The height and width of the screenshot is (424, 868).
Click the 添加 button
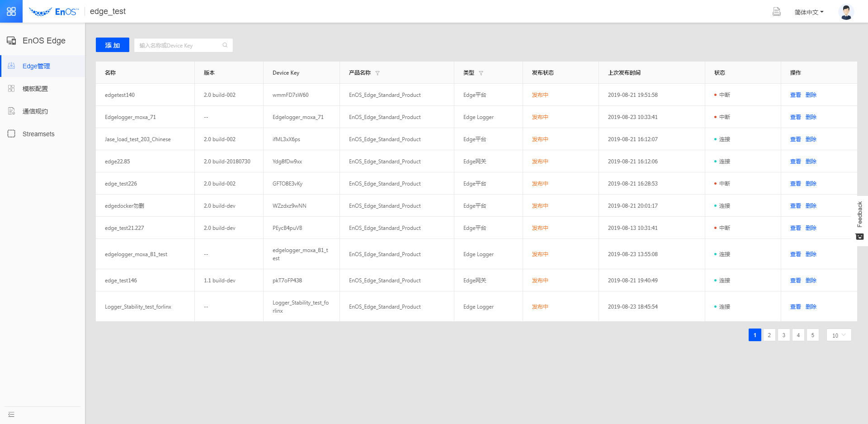click(113, 45)
